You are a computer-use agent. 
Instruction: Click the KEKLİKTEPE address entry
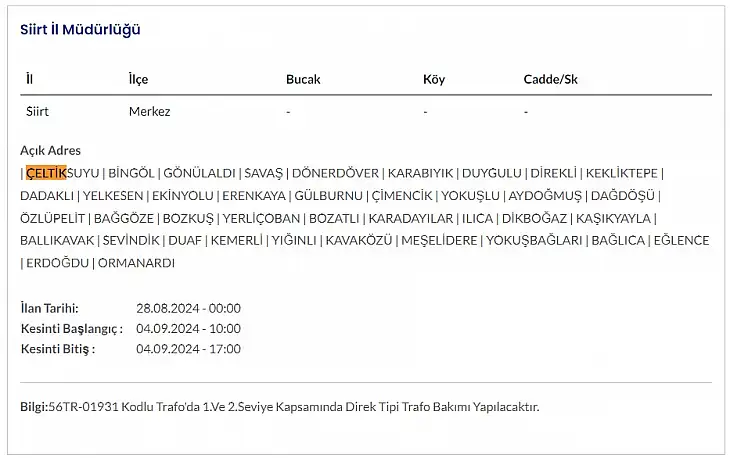coord(622,173)
